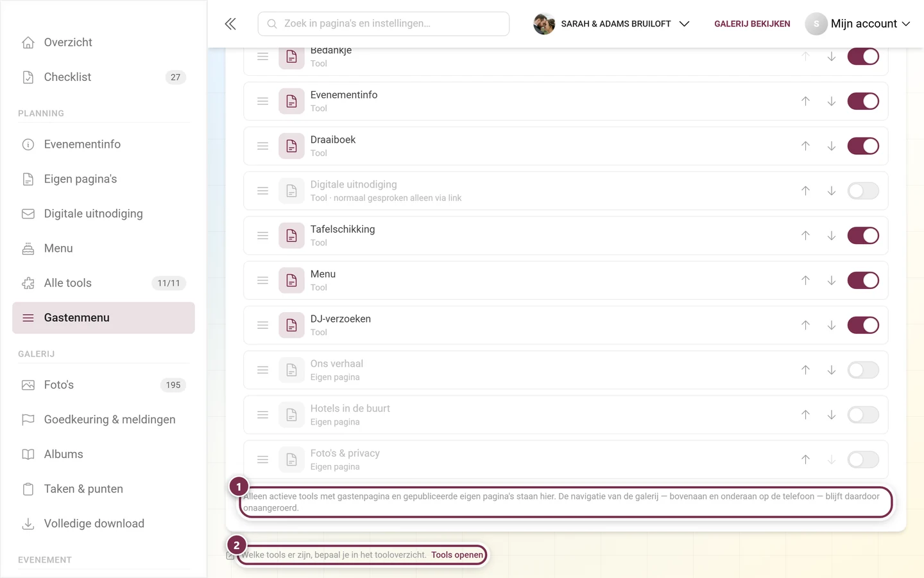Expand the Mijn account menu
Image resolution: width=924 pixels, height=578 pixels.
pos(858,24)
